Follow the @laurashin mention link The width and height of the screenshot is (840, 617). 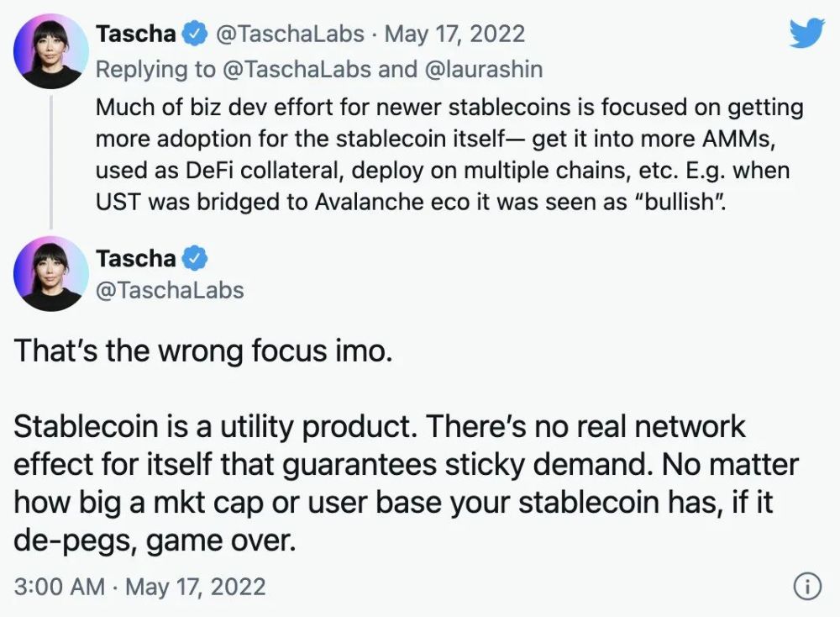tap(483, 70)
